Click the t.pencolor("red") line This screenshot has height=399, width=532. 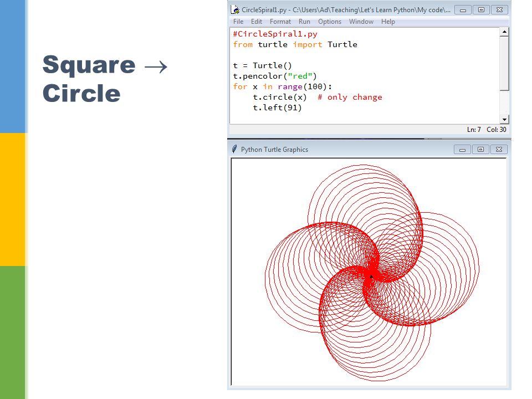click(275, 76)
